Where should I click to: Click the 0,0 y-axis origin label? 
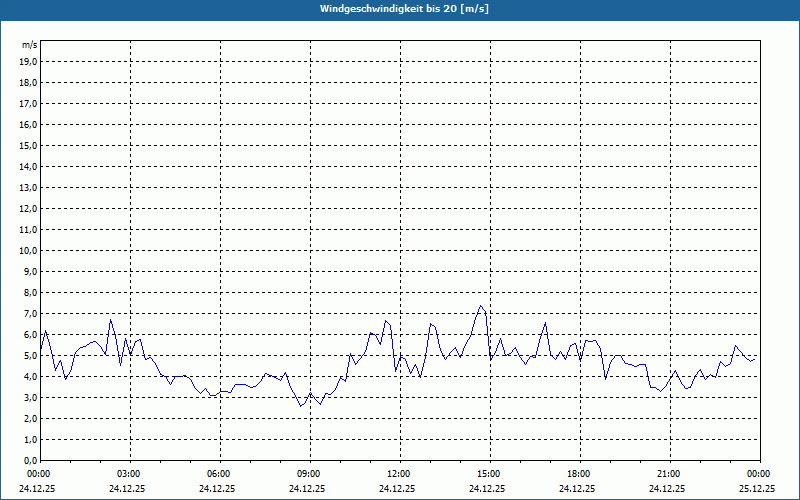coord(29,460)
